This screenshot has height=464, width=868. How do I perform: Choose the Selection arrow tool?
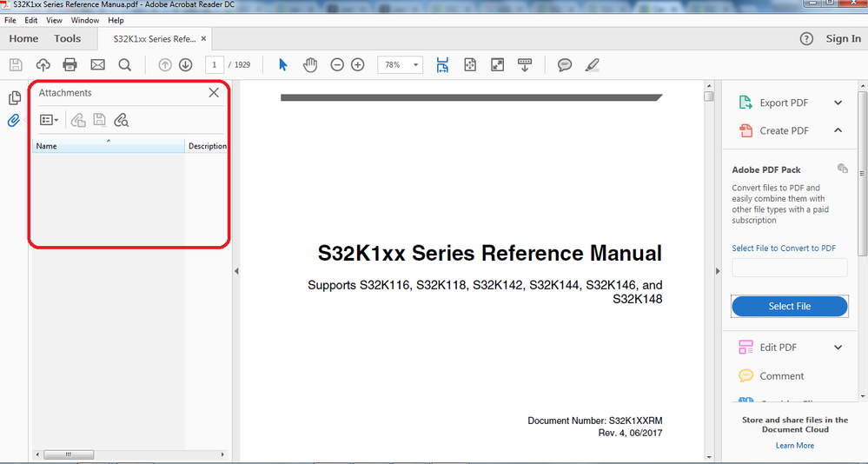click(283, 65)
